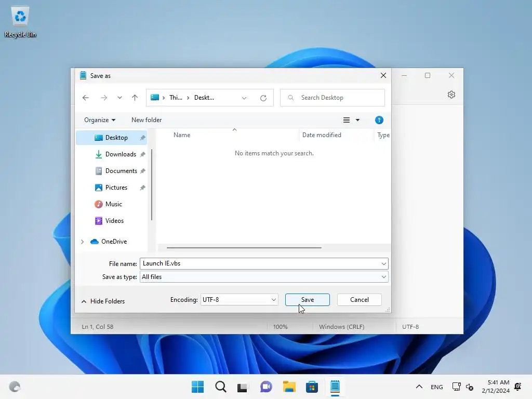
Task: Open File Explorer from taskbar
Action: coord(289,387)
